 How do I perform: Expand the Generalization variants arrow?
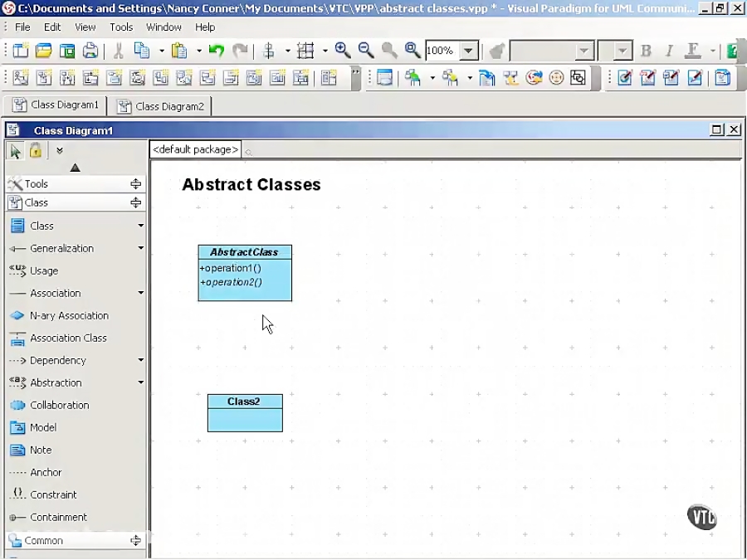140,248
